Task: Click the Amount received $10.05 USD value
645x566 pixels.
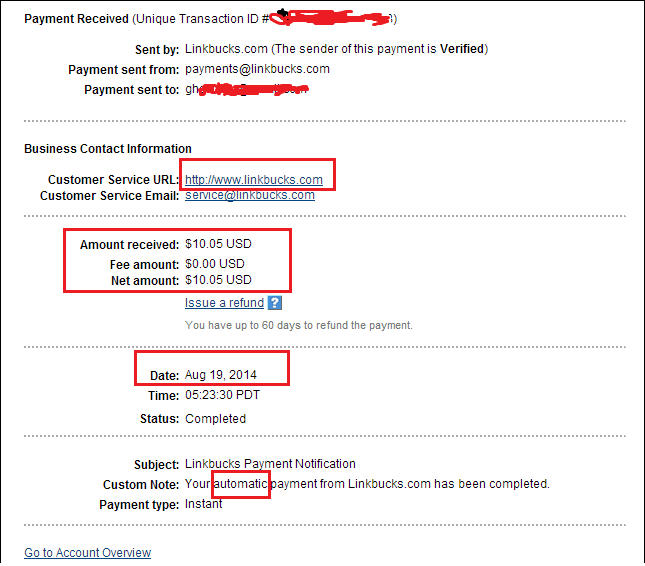Action: click(218, 244)
